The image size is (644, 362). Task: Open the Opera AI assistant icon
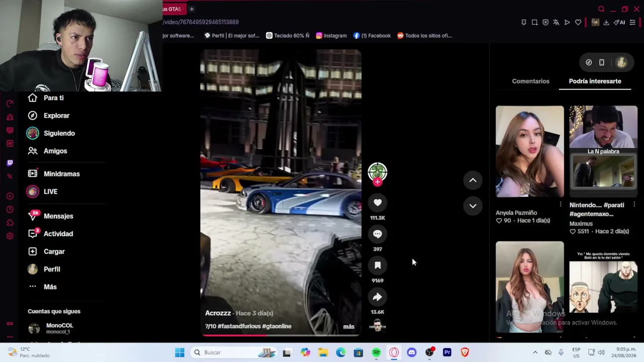pos(619,22)
